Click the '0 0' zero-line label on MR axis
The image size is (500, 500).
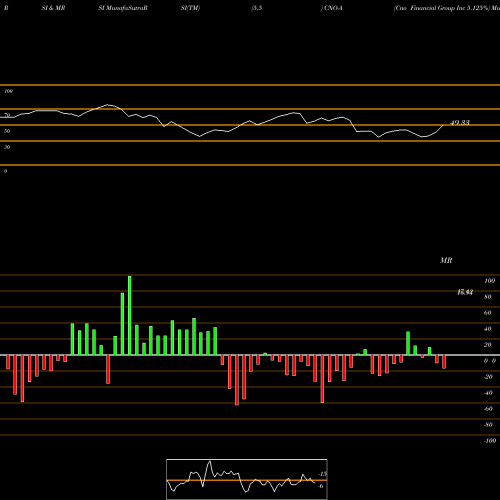tap(490, 361)
